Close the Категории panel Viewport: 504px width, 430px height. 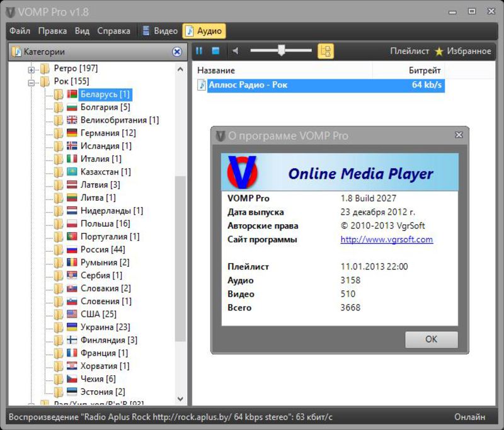[177, 52]
